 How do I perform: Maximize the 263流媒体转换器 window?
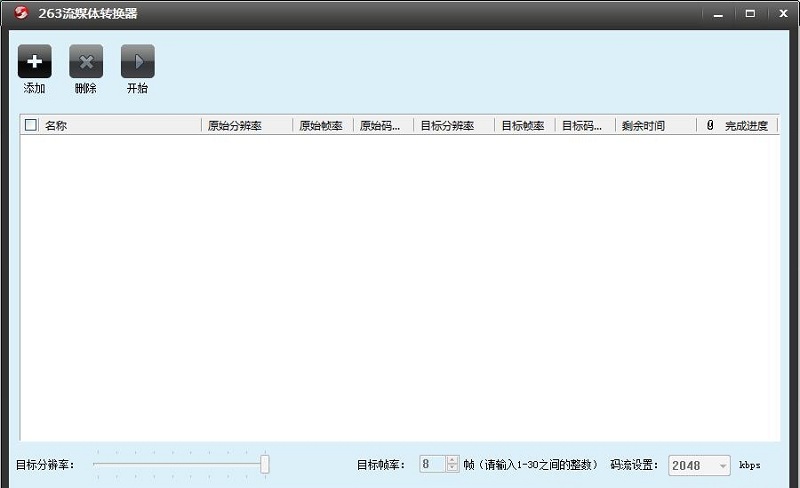click(x=750, y=14)
